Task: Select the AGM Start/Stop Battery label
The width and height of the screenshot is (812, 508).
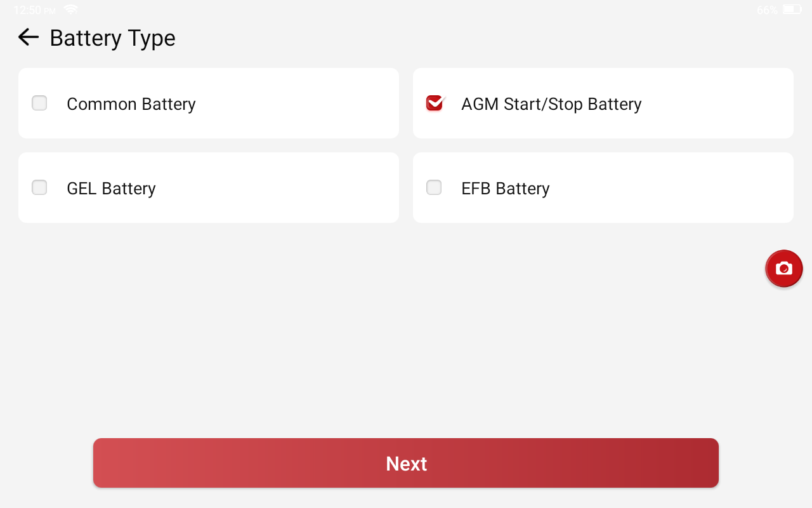Action: point(551,104)
